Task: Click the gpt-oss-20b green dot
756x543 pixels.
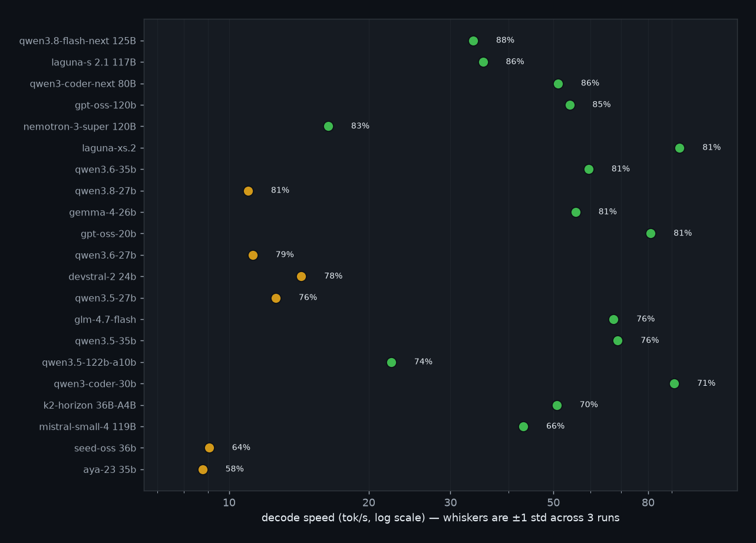Action: [x=651, y=233]
